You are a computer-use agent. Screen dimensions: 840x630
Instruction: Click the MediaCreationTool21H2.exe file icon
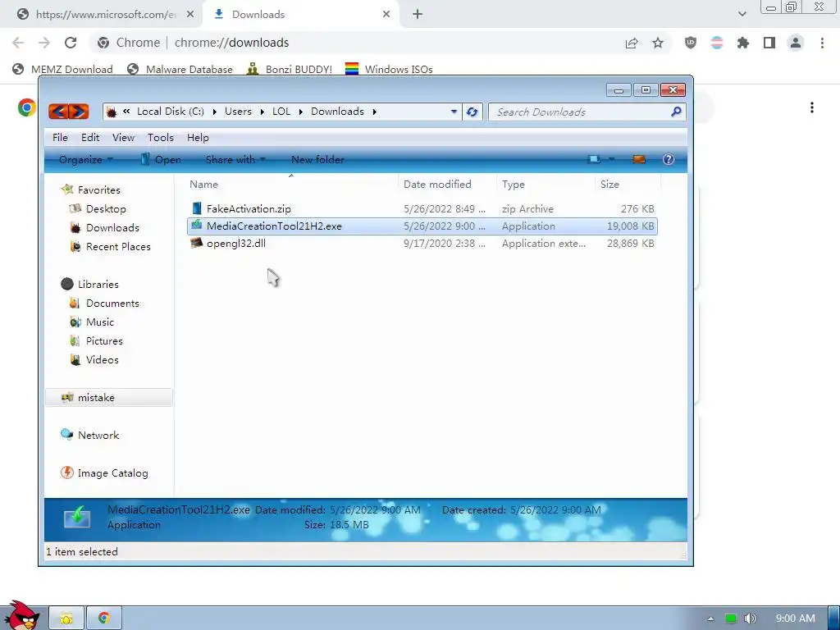point(197,226)
